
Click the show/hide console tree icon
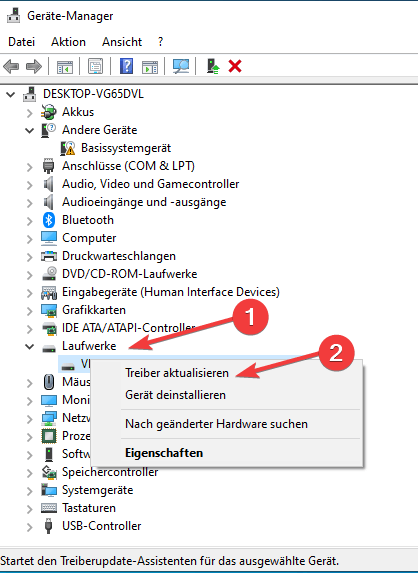point(65,67)
